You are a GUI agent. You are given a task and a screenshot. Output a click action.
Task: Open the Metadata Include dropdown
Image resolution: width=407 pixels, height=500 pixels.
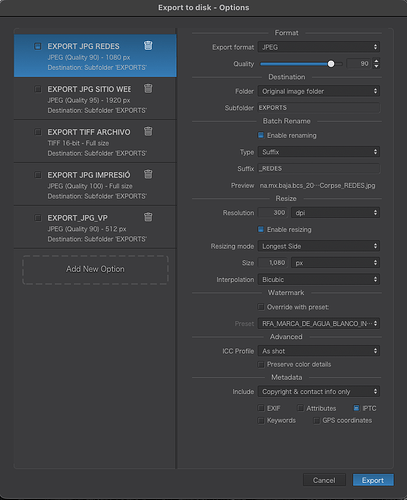click(x=319, y=391)
